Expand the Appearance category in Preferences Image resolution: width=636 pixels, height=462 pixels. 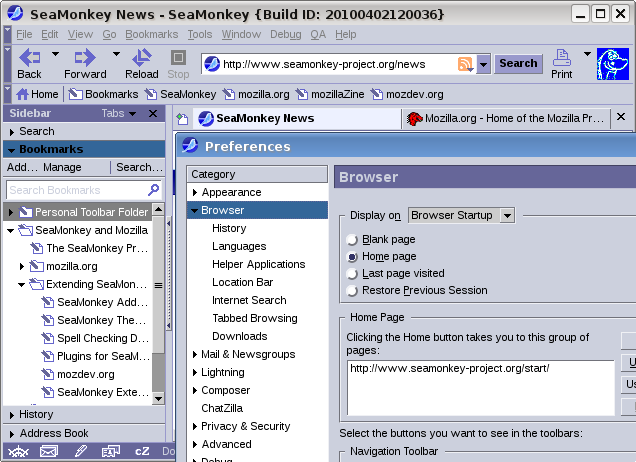[x=195, y=192]
